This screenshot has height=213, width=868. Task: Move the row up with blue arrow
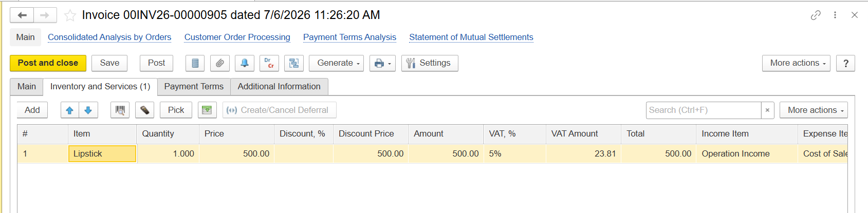click(70, 110)
